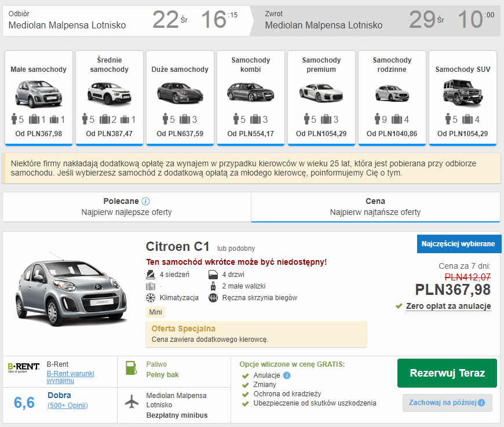Click the Citroen C1 title

pyautogui.click(x=177, y=247)
